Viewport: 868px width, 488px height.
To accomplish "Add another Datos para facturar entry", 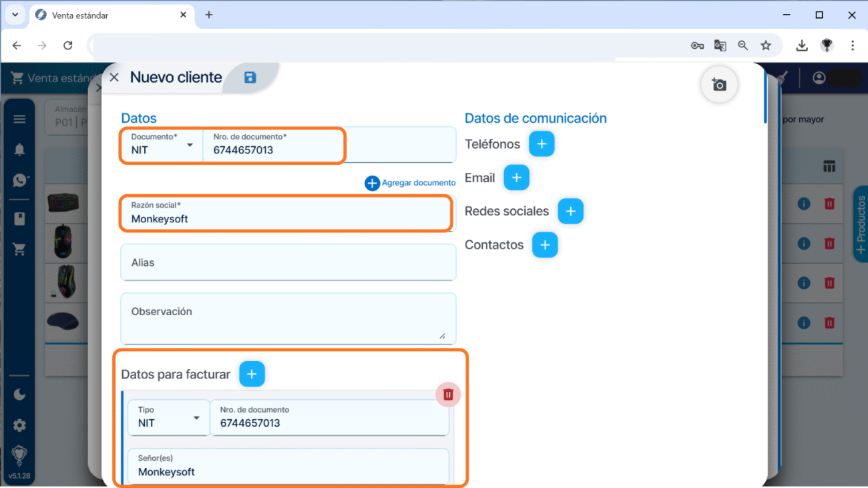I will (x=252, y=375).
